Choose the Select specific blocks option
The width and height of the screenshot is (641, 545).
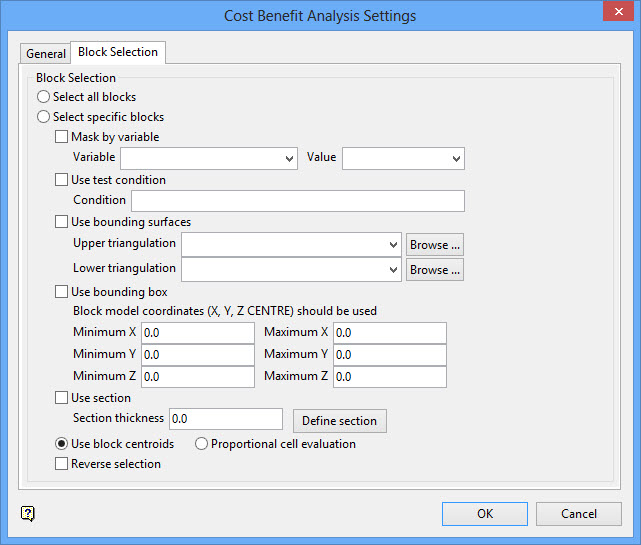(x=43, y=117)
